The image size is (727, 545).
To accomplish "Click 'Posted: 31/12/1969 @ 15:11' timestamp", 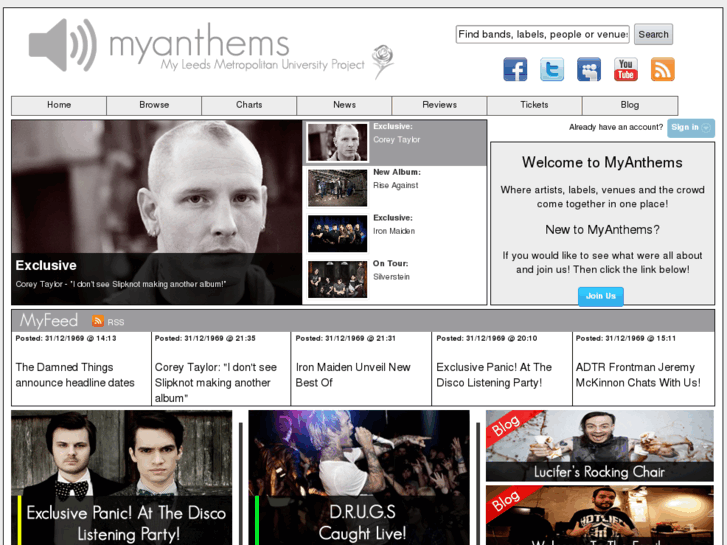I will (626, 339).
